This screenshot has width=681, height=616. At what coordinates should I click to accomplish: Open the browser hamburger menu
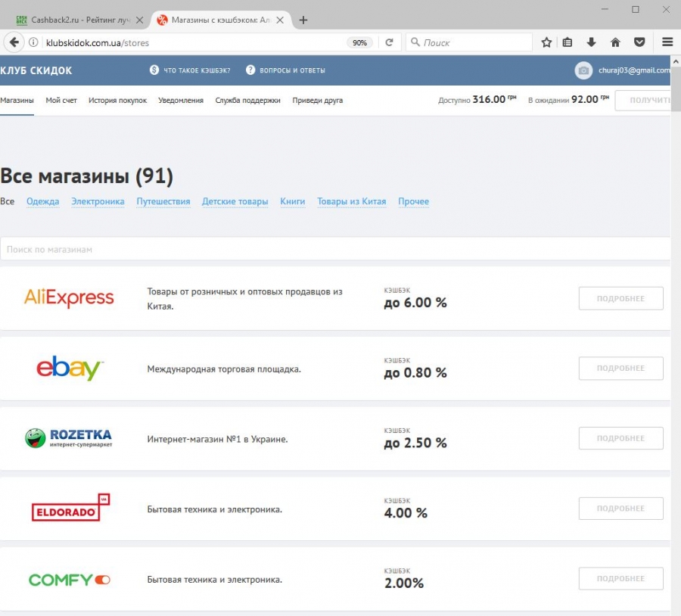[667, 42]
